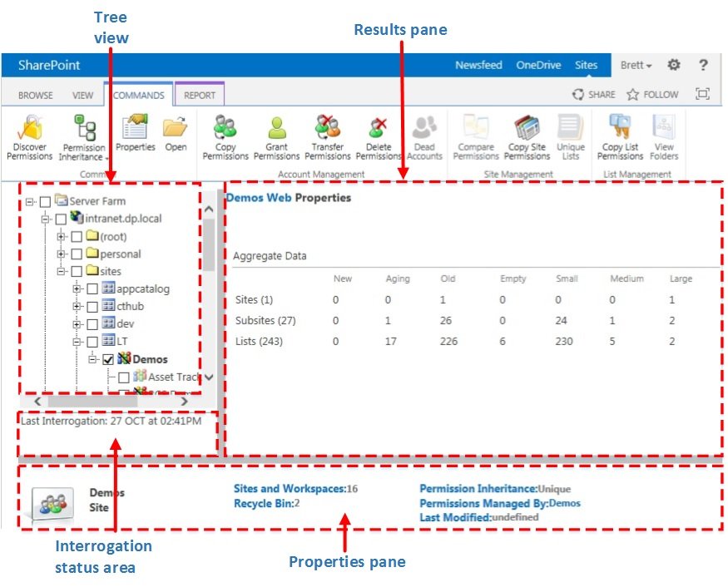Toggle focus on content icon
728x587 pixels.
pyautogui.click(x=702, y=94)
